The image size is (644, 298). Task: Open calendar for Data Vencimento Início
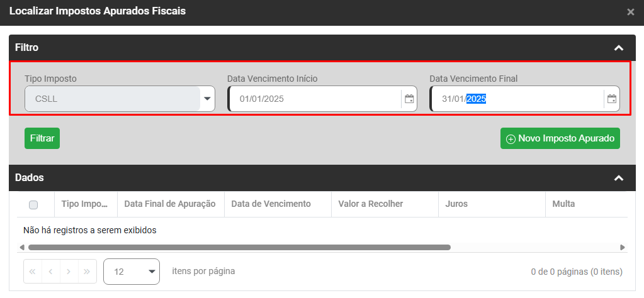(409, 99)
